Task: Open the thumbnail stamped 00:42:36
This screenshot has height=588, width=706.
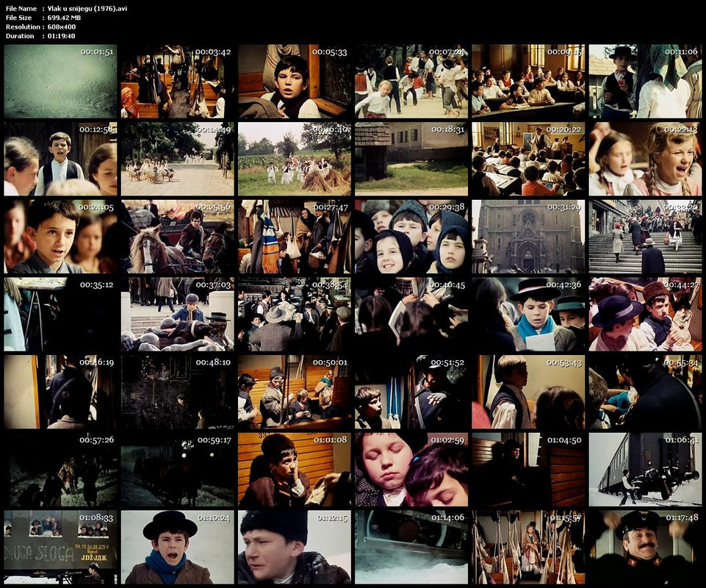Action: pyautogui.click(x=529, y=314)
